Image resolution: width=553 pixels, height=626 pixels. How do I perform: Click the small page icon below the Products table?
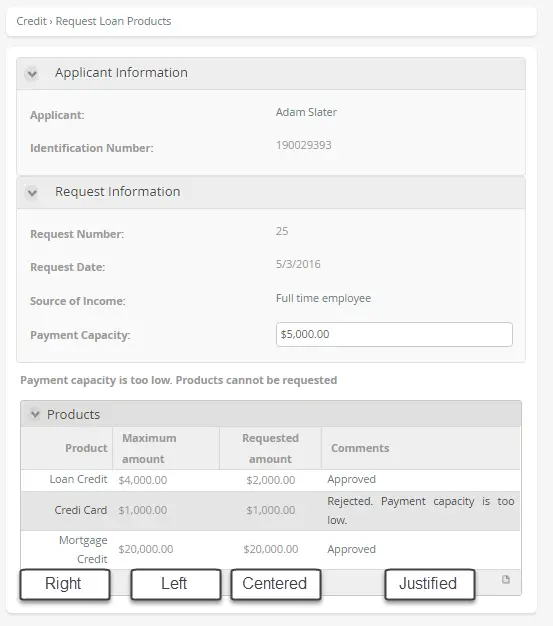tap(505, 579)
